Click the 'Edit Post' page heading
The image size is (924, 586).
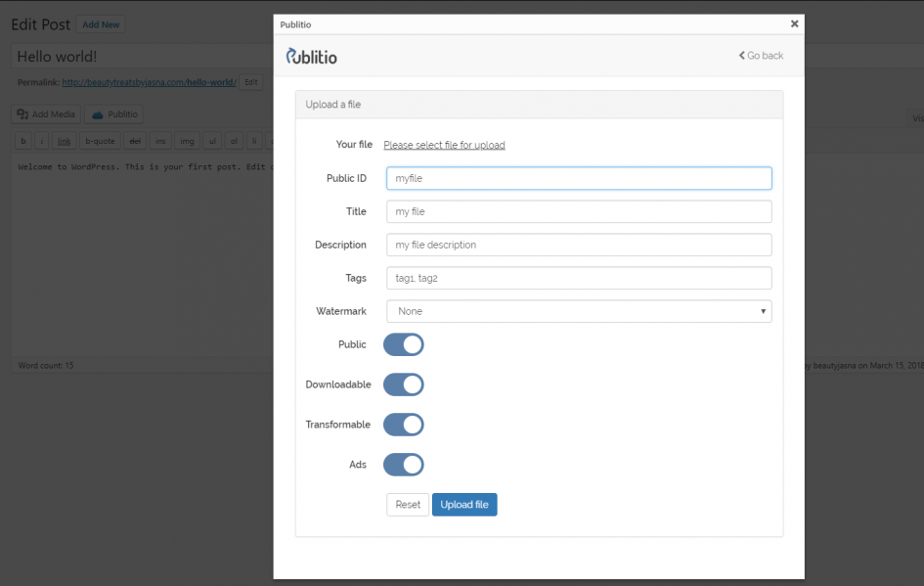pyautogui.click(x=40, y=24)
